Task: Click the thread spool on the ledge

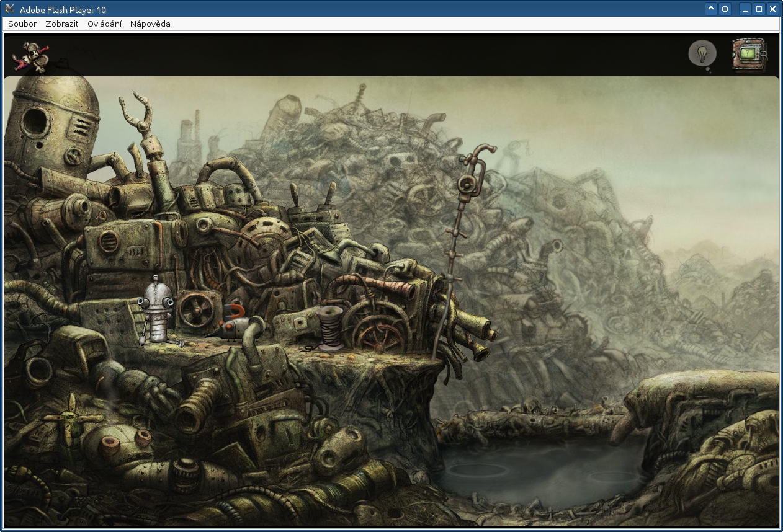Action: (x=330, y=329)
